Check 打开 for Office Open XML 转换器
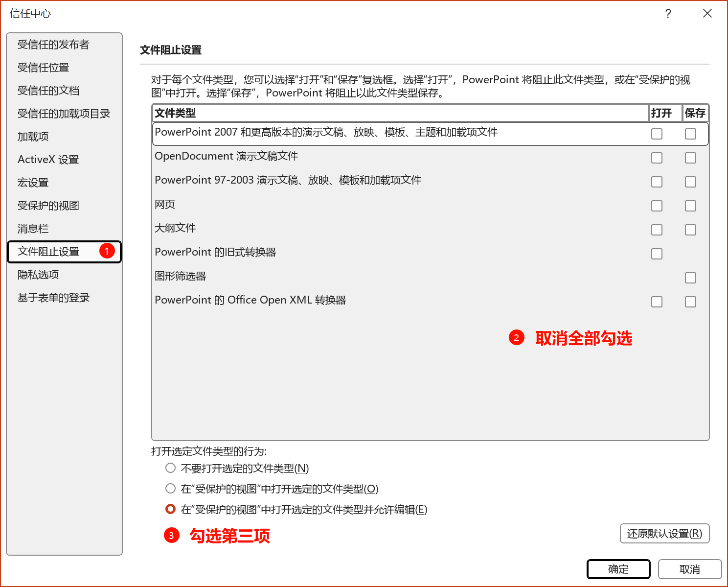Viewport: 728px width, 587px height. click(657, 302)
